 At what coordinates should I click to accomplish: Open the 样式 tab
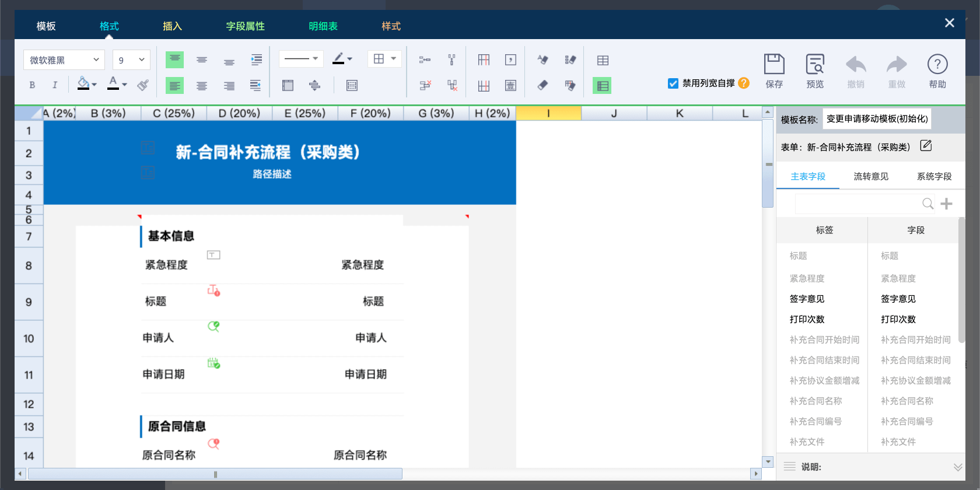click(x=391, y=26)
